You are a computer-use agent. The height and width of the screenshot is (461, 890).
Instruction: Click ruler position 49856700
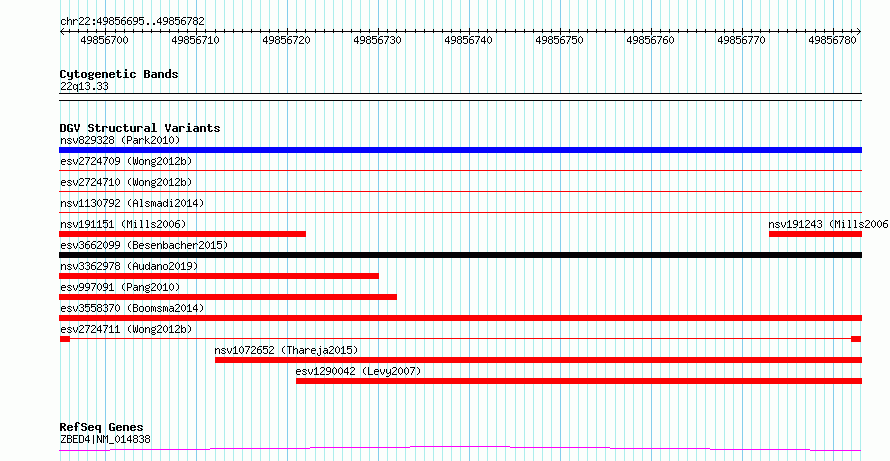click(104, 40)
